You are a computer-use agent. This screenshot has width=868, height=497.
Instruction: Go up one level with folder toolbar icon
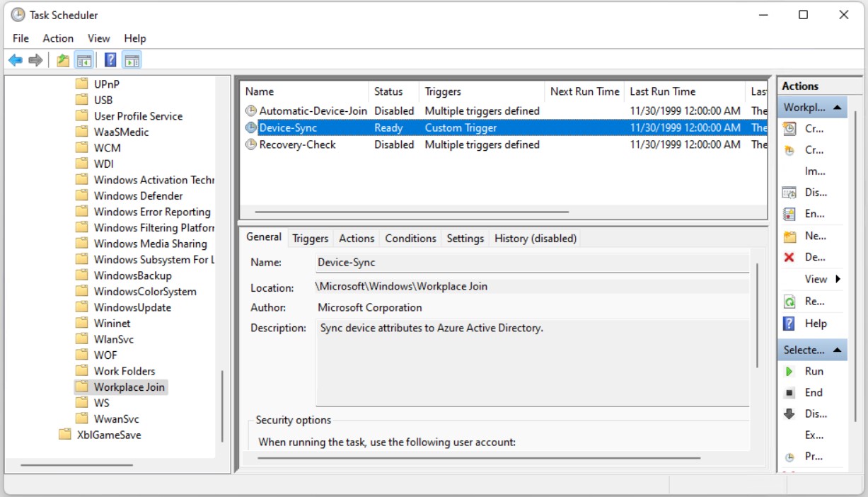point(64,61)
